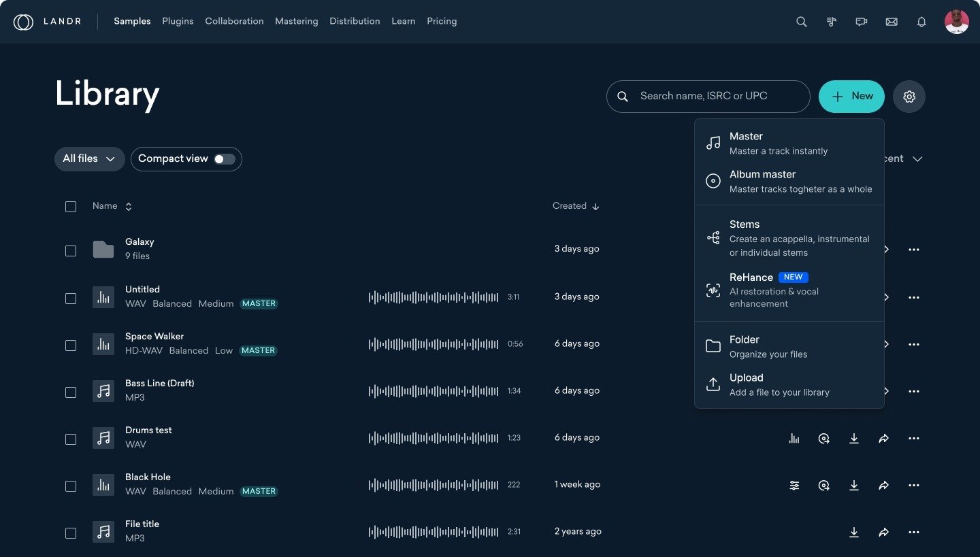Choose Stems from the New menu

789,238
